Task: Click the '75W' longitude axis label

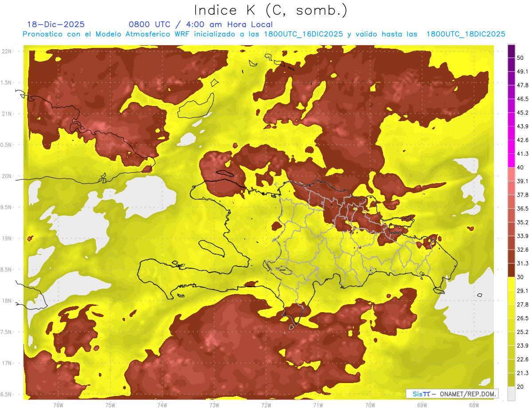Action: click(x=110, y=405)
